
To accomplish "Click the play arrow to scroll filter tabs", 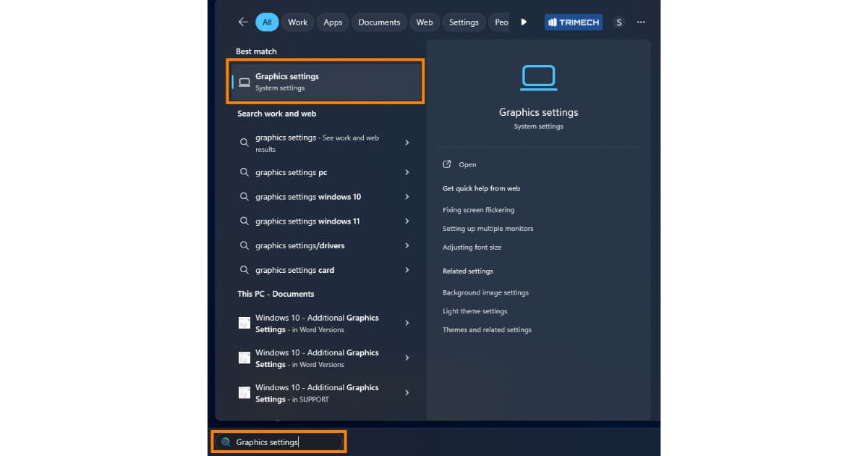I will (524, 22).
